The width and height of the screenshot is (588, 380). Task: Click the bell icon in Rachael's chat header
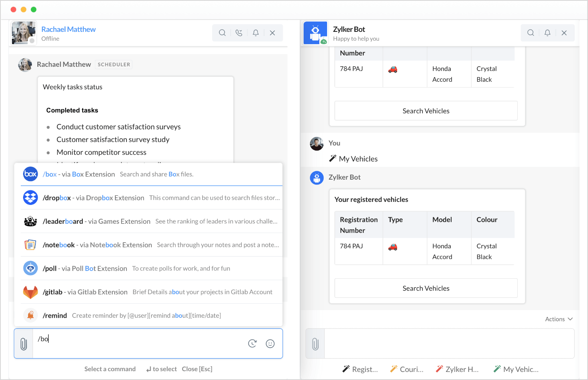pos(256,33)
